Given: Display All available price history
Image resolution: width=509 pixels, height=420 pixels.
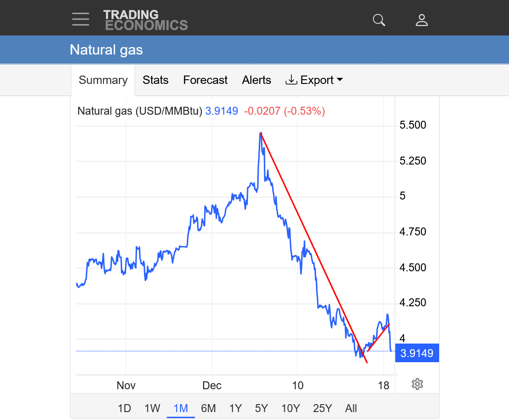Looking at the screenshot, I should tap(351, 408).
